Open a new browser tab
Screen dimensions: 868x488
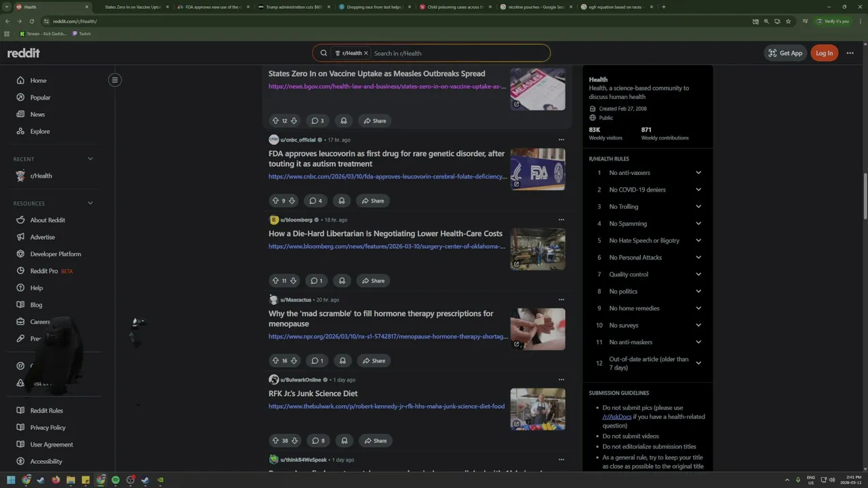pyautogui.click(x=663, y=7)
